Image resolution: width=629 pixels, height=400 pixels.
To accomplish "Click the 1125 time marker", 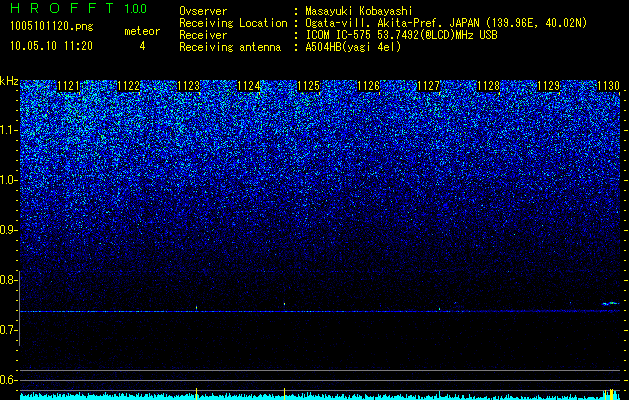I will tap(308, 86).
